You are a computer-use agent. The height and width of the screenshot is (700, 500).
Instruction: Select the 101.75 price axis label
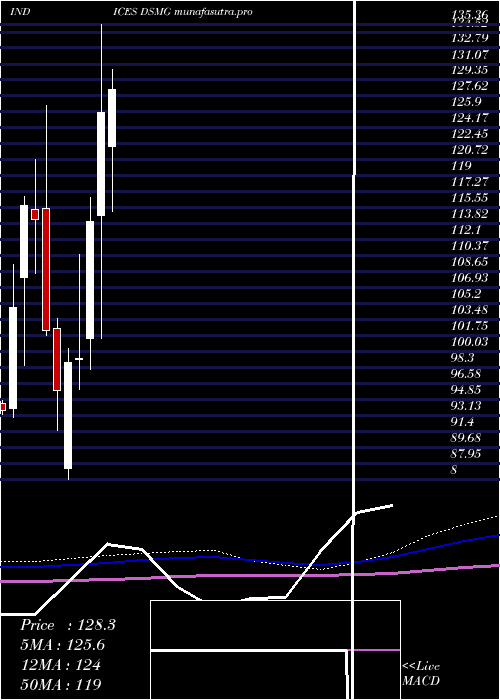click(x=469, y=326)
